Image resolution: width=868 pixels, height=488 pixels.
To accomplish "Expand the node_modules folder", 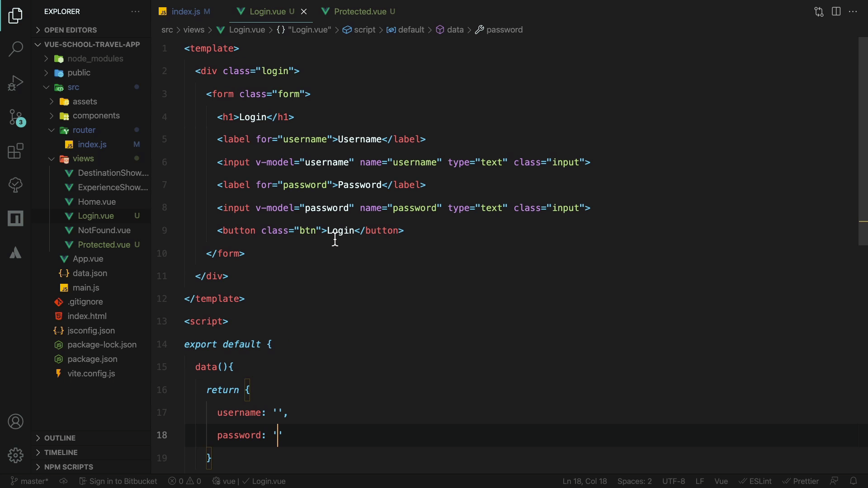I will coord(95,59).
